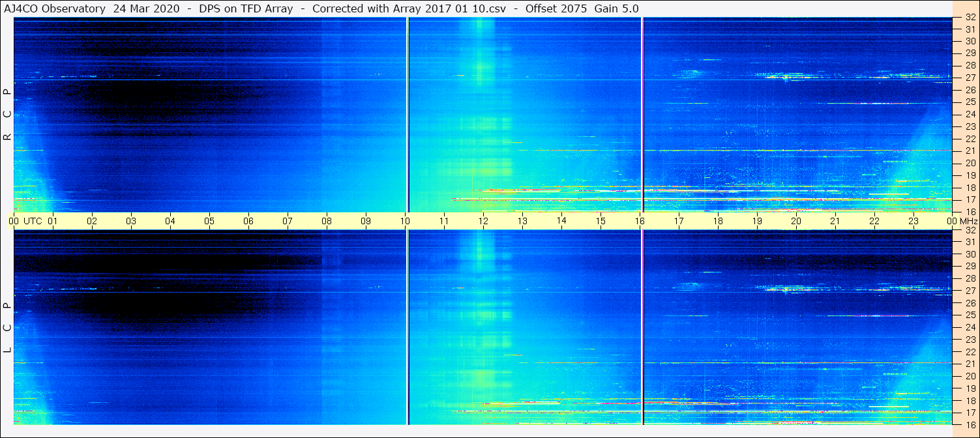The image size is (980, 438).
Task: Select the 11 hour tick label
Action: click(x=444, y=221)
